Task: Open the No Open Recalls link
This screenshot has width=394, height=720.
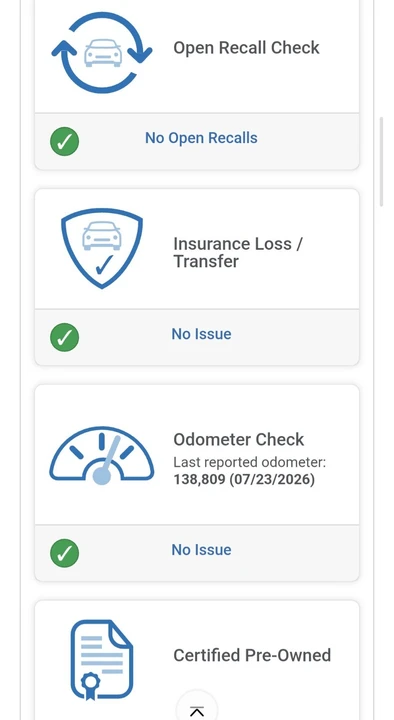Action: pos(201,138)
